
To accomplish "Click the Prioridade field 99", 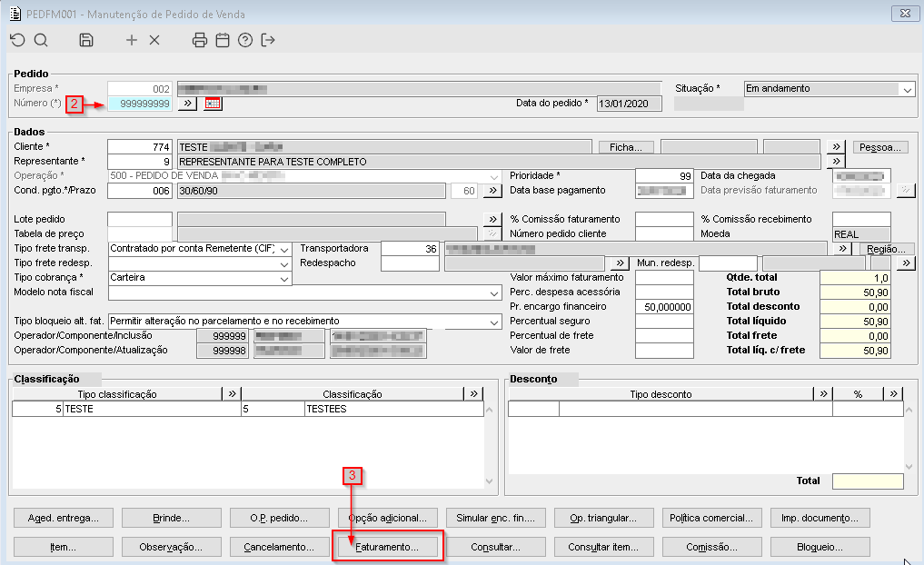I will click(664, 176).
